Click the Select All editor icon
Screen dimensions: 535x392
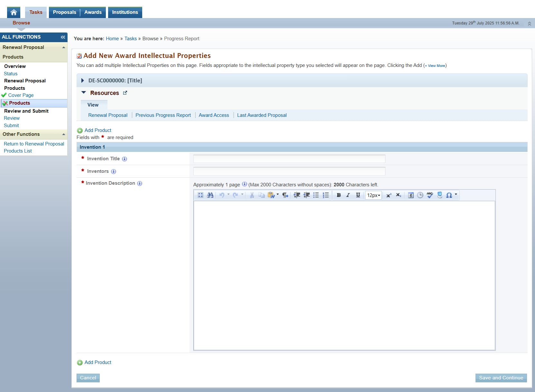[x=200, y=195]
